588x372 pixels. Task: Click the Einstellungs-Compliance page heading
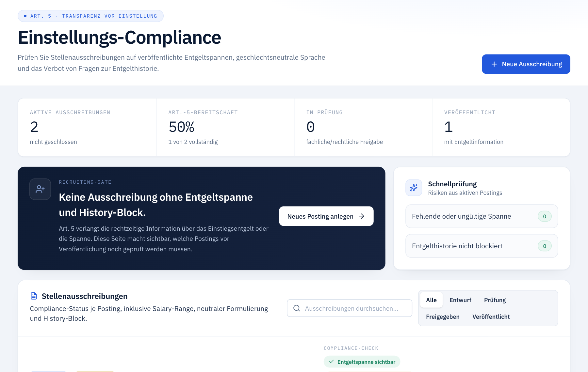pyautogui.click(x=120, y=37)
